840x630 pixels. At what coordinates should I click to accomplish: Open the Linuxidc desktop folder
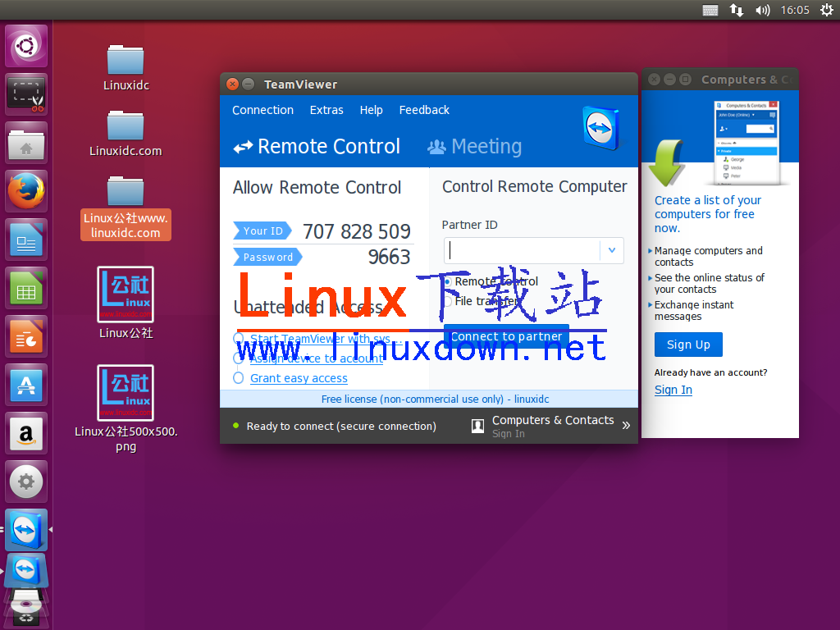pyautogui.click(x=126, y=68)
